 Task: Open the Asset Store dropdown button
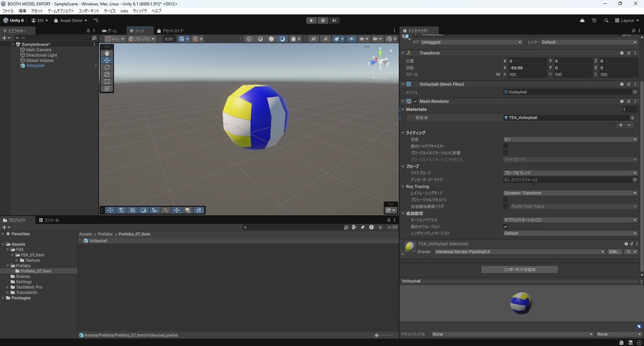pos(70,20)
